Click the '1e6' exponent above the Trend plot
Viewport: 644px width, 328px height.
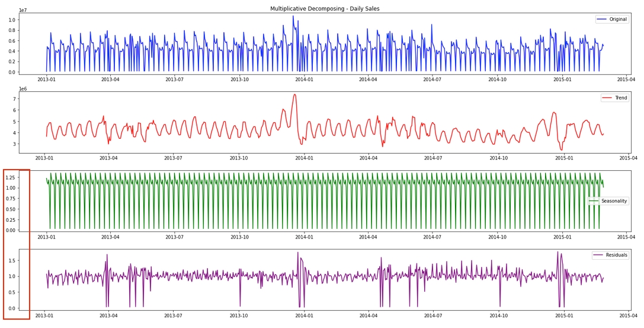click(x=23, y=89)
